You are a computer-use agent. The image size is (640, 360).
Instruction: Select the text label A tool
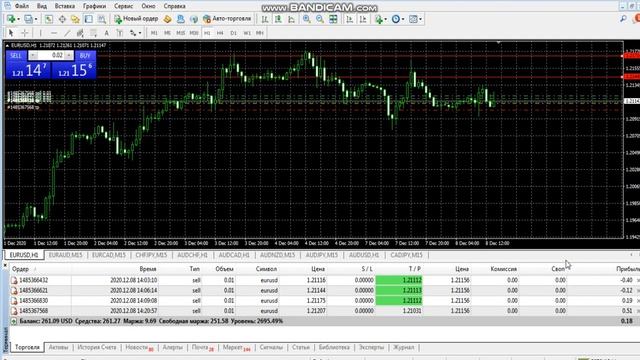click(107, 33)
